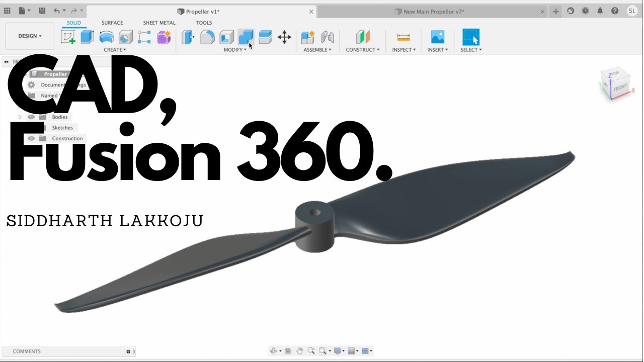Viewport: 644px width, 362px height.
Task: Select the Insert image icon
Action: point(438,37)
